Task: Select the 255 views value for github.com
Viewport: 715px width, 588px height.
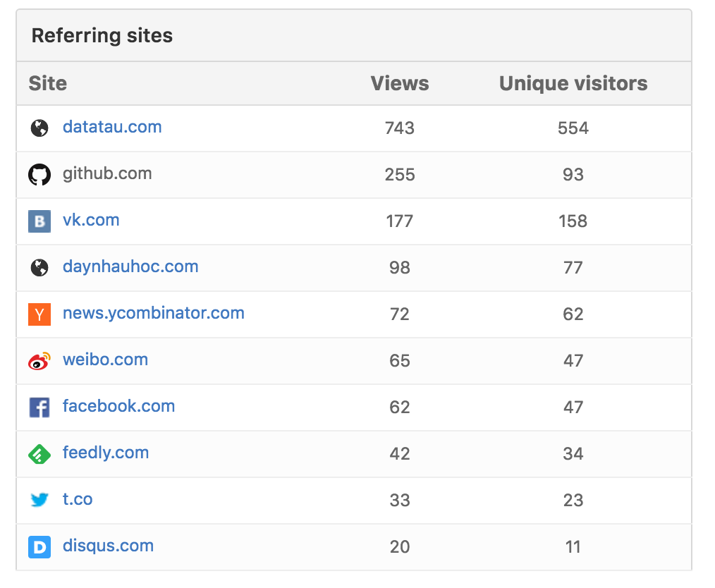Action: point(400,175)
